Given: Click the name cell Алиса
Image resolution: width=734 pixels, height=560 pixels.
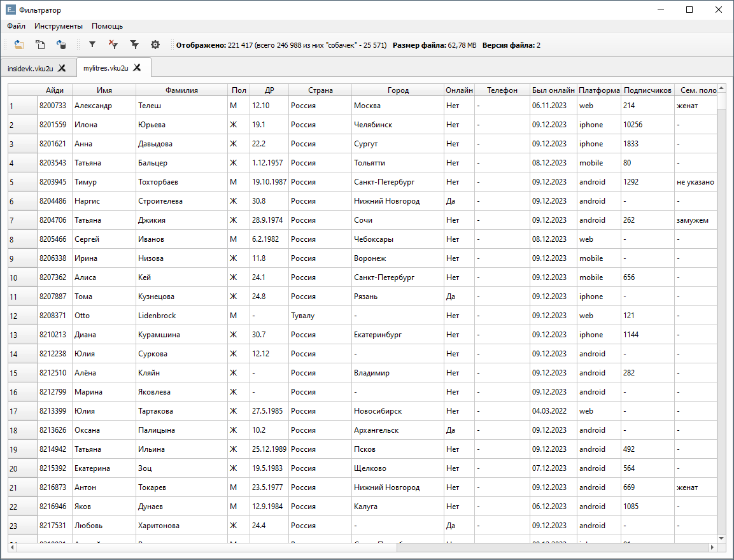Looking at the screenshot, I should [x=104, y=277].
